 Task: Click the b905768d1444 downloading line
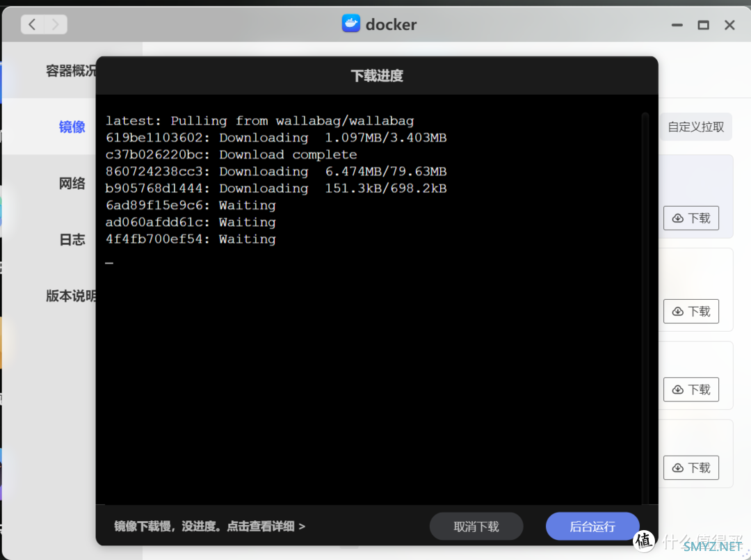click(276, 189)
